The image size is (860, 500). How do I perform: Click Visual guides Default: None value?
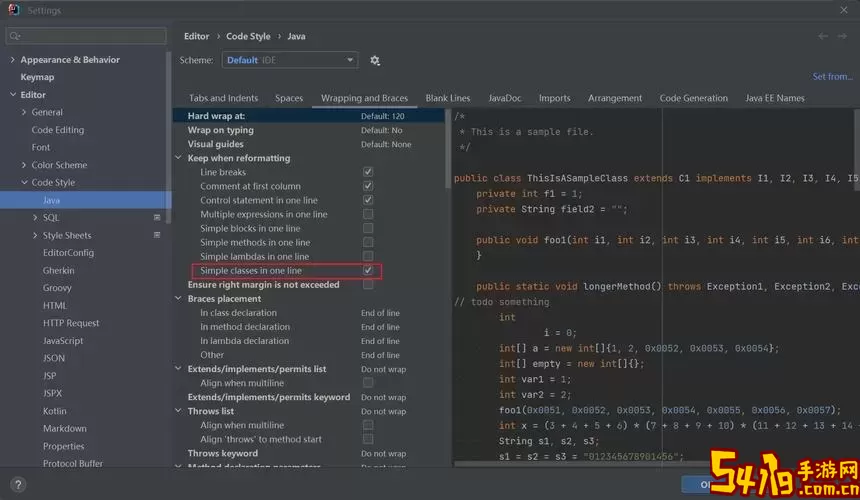[386, 144]
